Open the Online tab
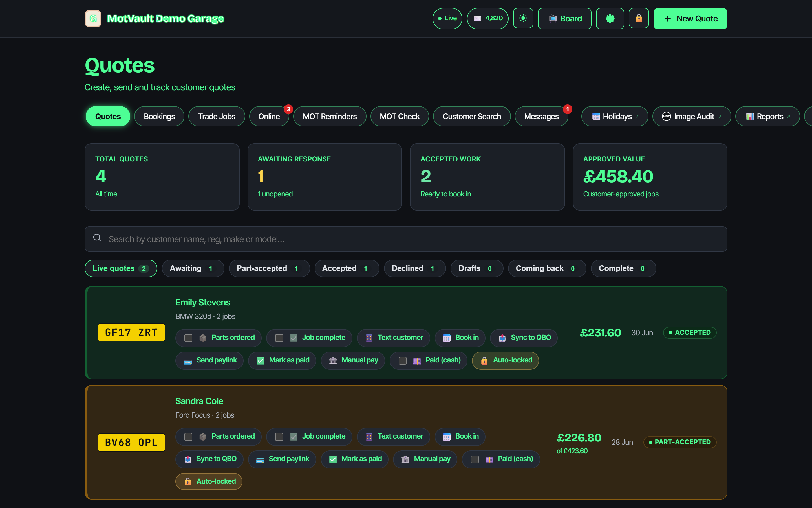 click(x=269, y=116)
